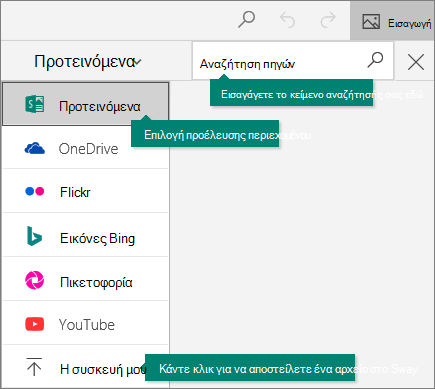Viewport: 435px width, 389px height.
Task: Click inside the Αναζήτηση πηγών search field
Action: (293, 61)
